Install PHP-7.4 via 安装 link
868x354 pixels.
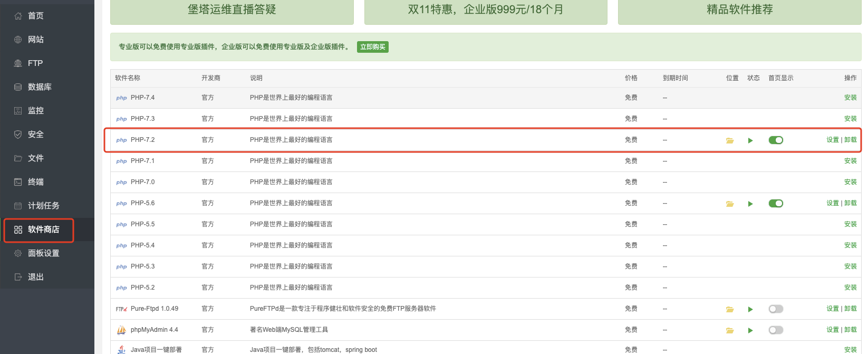click(850, 98)
